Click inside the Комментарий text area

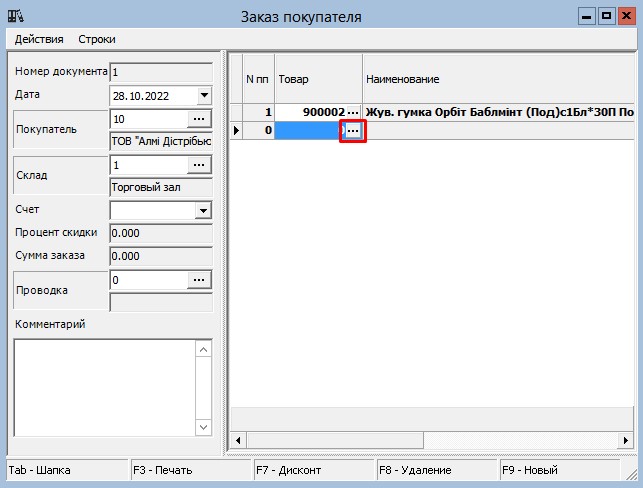[103, 386]
